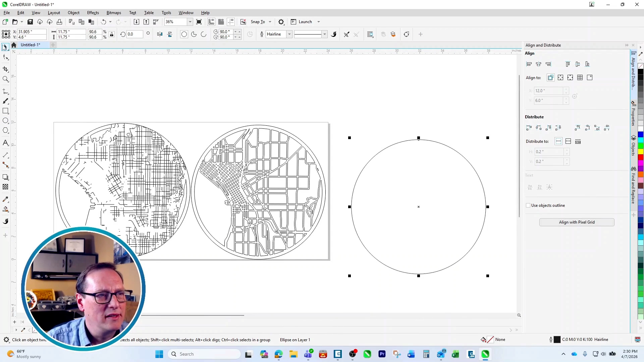Screen dimensions: 644x362
Task: Click Align with Pixel Grid button
Action: click(x=577, y=222)
